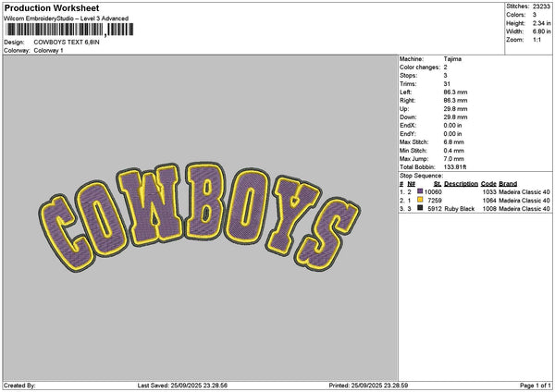
Task: Click the Left value 86.3 mm
Action: (455, 92)
